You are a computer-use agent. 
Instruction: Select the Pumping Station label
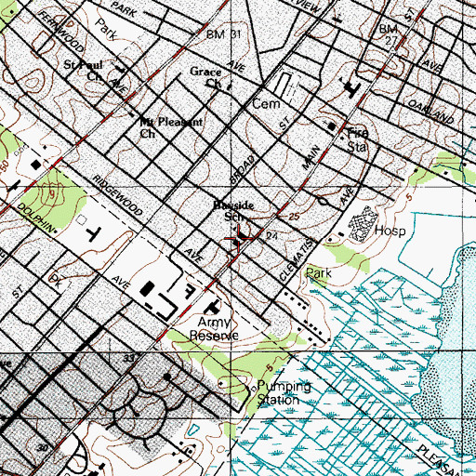pyautogui.click(x=284, y=393)
